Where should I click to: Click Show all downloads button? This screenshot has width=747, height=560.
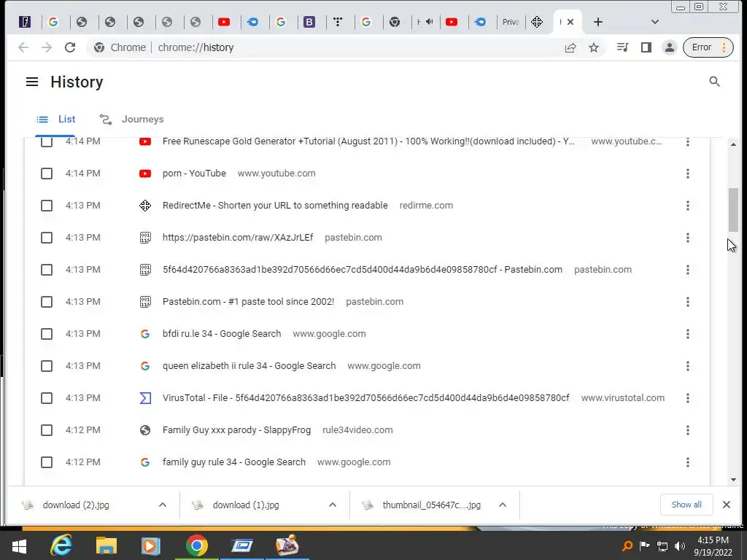(x=686, y=505)
